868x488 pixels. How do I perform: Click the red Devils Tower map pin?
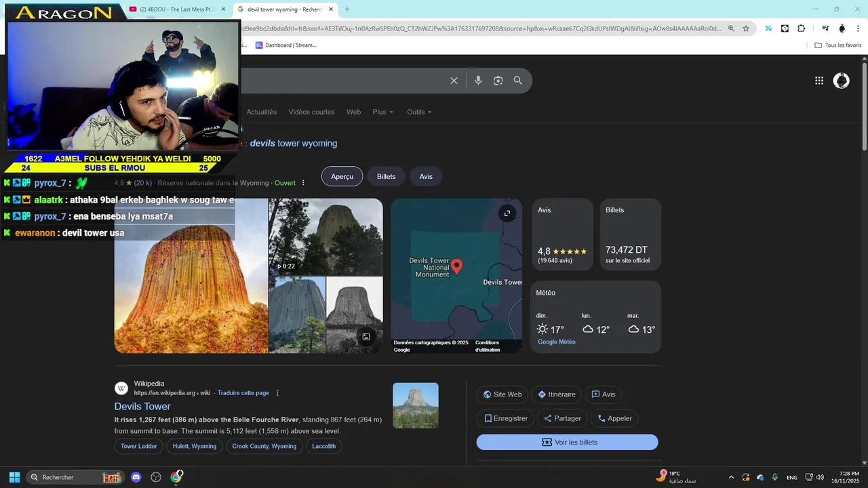tap(457, 266)
